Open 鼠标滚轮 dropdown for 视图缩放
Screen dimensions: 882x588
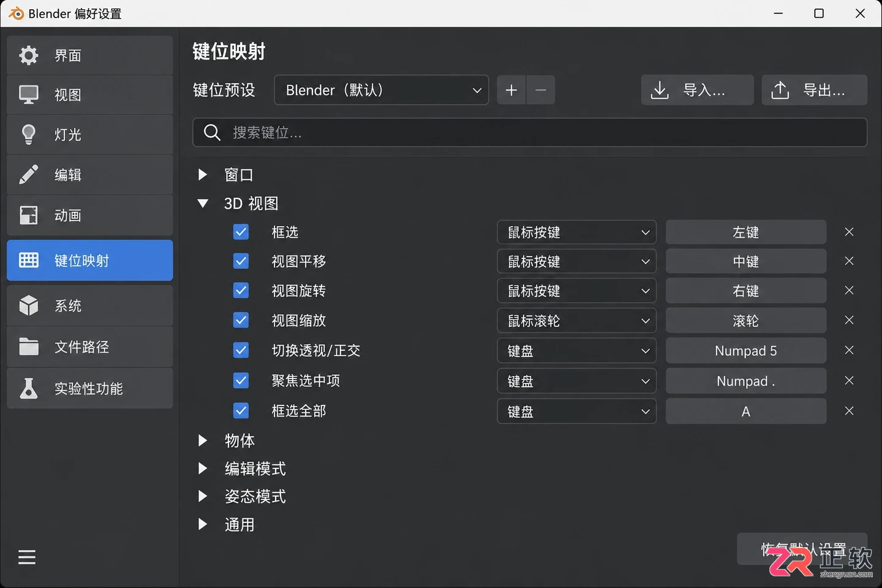[x=577, y=320]
